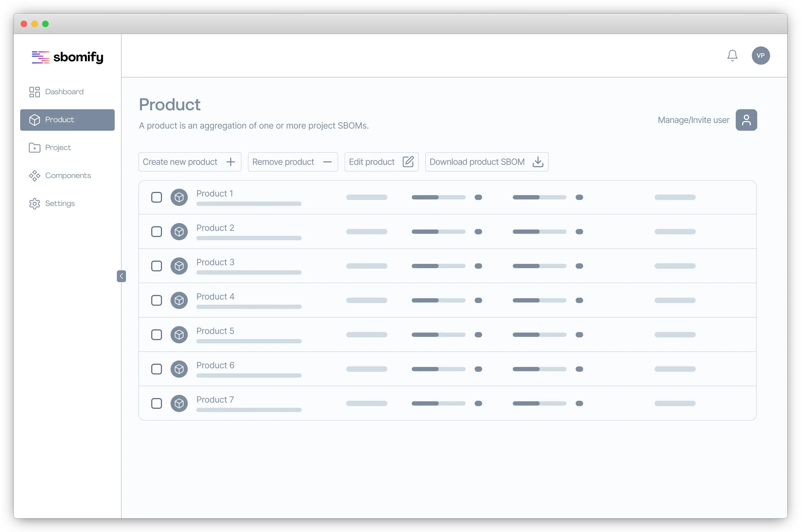Screen dimensions: 801x532
Task: Click the 3D box icon for Product 3
Action: [179, 265]
